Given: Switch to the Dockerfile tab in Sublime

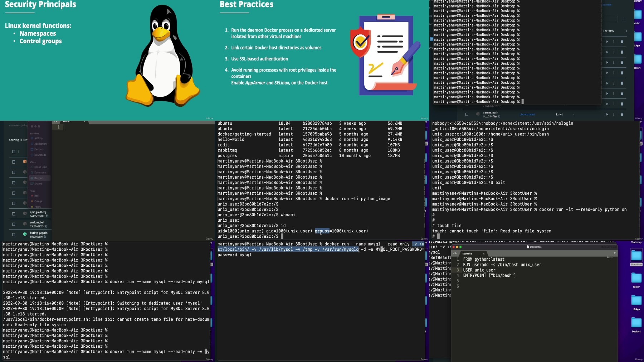Looking at the screenshot, I should pos(467,254).
